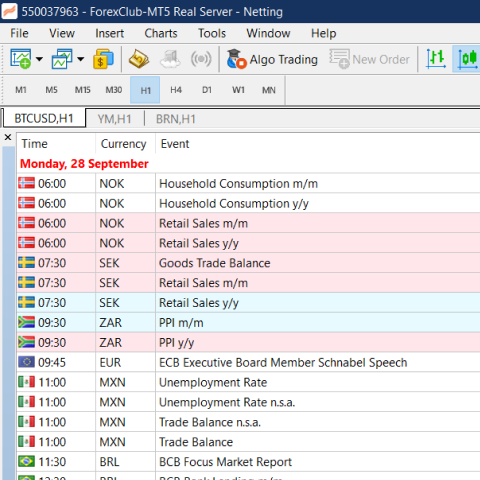Open the Symbols dollar-coins icon
This screenshot has height=480, width=480.
(103, 59)
